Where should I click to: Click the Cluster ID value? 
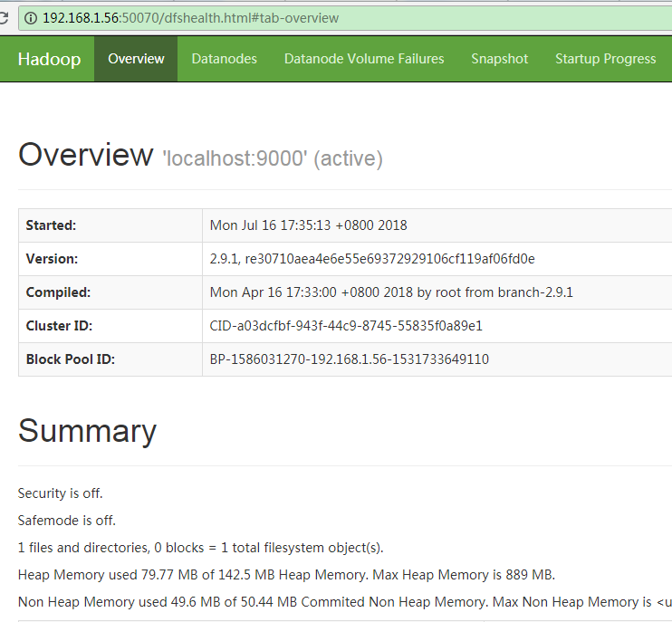pyautogui.click(x=344, y=326)
